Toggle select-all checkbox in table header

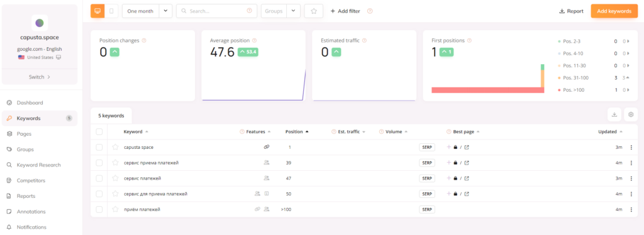[x=99, y=132]
